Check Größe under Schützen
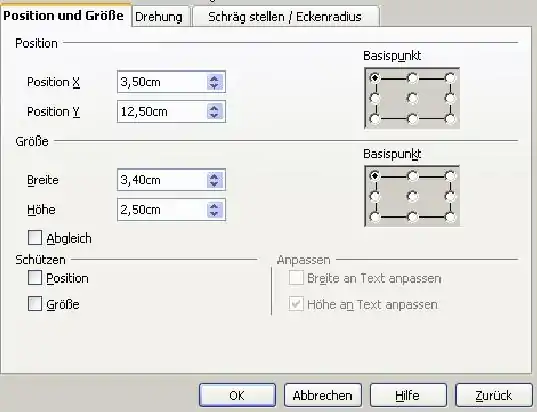Image resolution: width=537 pixels, height=412 pixels. (x=35, y=304)
